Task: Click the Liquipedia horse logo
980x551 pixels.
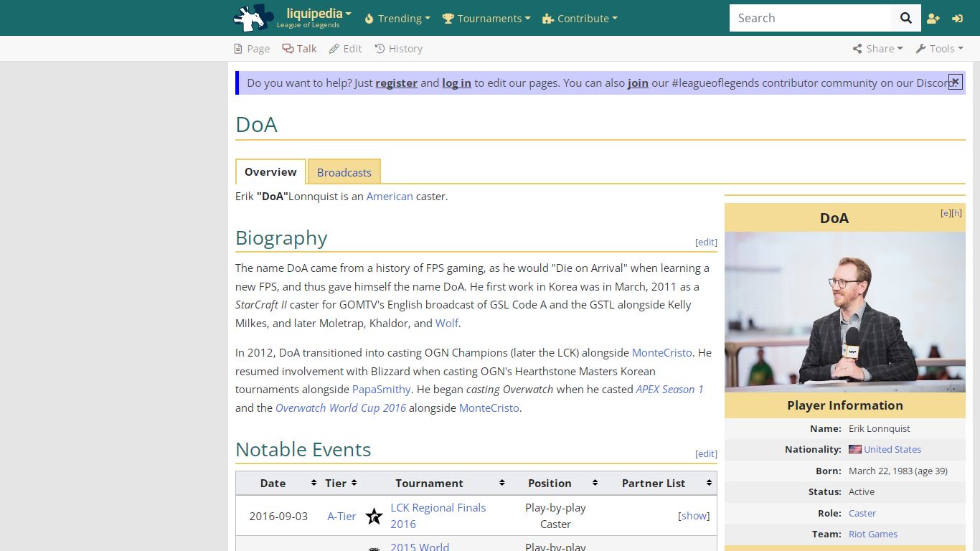Action: tap(253, 18)
